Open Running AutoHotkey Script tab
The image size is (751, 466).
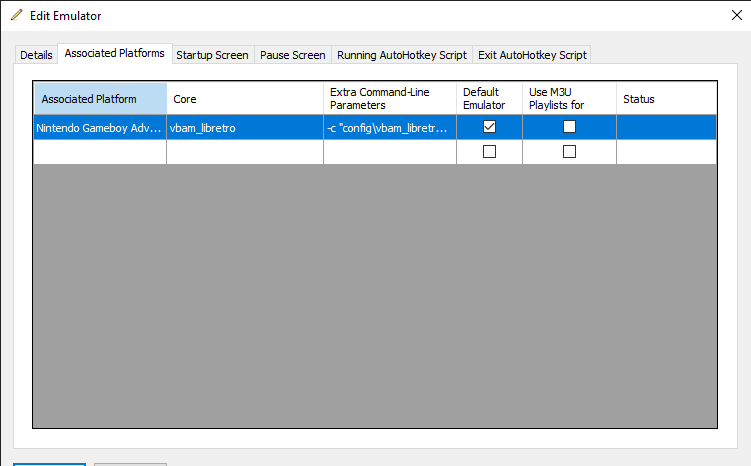401,55
